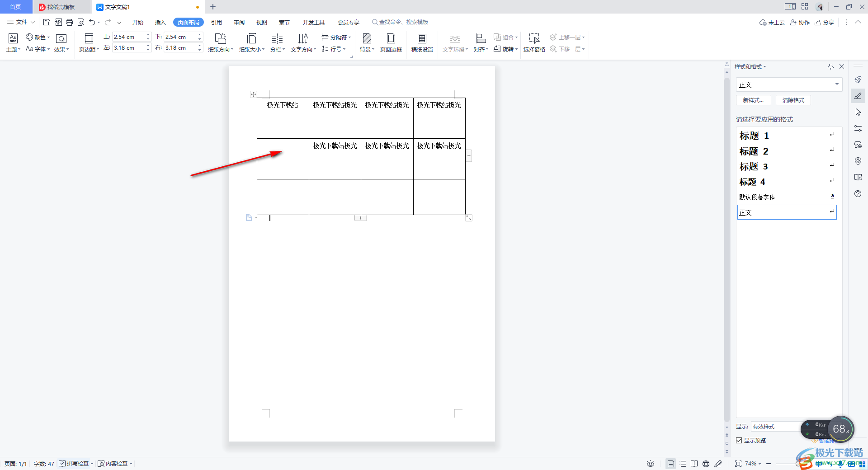This screenshot has height=470, width=868.
Task: Click the table move handle icon
Action: (x=254, y=94)
